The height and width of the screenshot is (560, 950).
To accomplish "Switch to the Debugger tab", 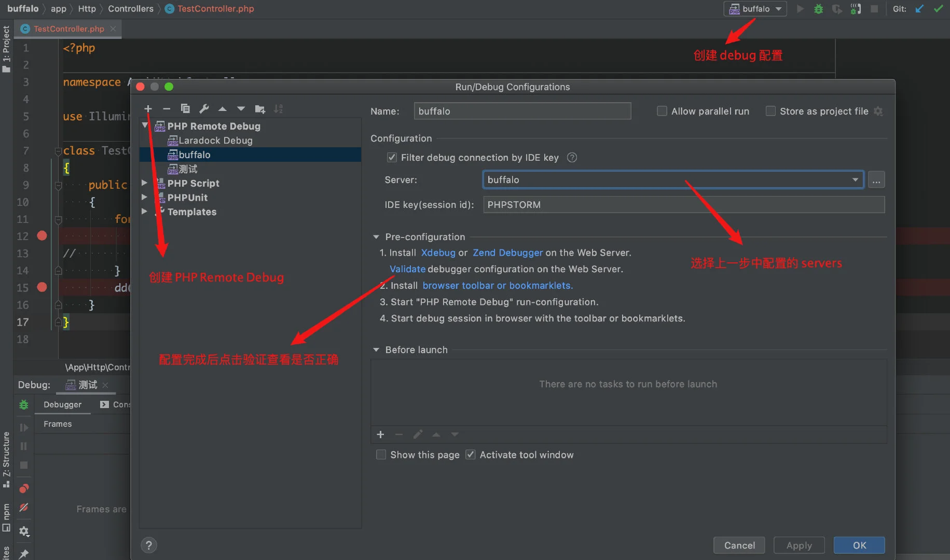I will pos(62,404).
